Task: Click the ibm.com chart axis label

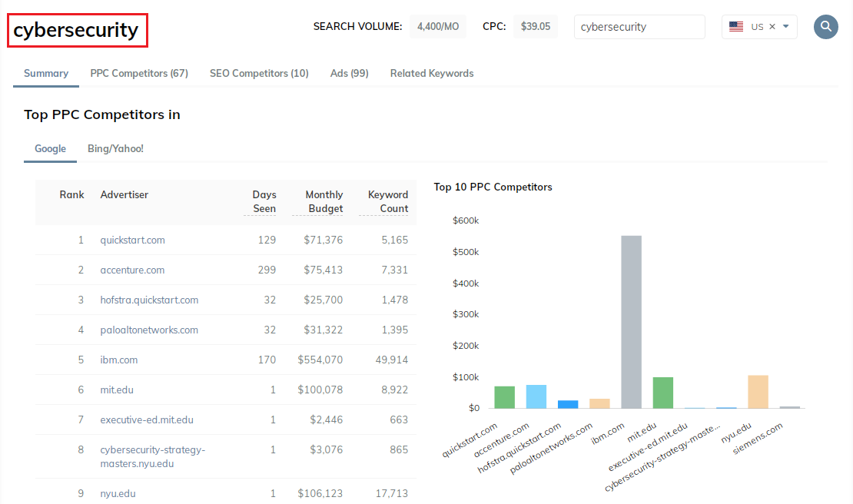Action: (x=608, y=434)
